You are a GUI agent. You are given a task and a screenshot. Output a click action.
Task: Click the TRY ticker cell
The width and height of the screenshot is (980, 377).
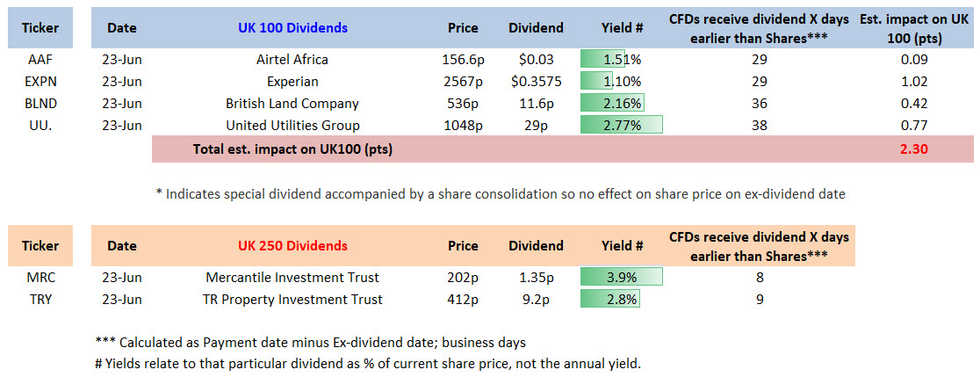tap(40, 300)
